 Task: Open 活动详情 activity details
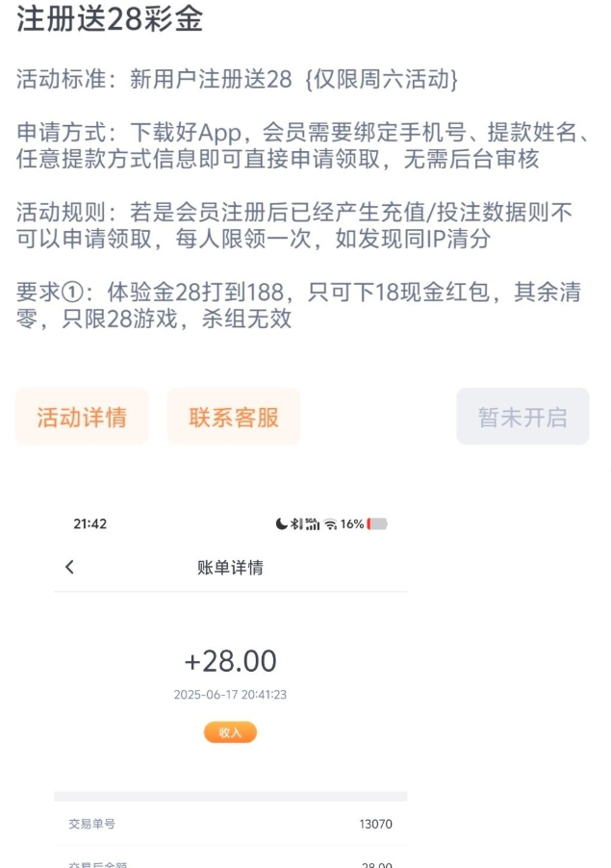[x=82, y=417]
